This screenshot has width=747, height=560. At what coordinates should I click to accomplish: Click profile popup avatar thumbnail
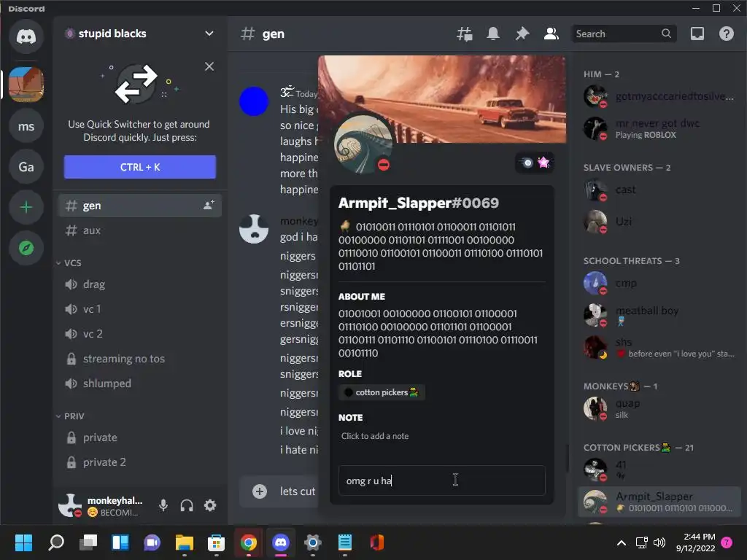363,144
